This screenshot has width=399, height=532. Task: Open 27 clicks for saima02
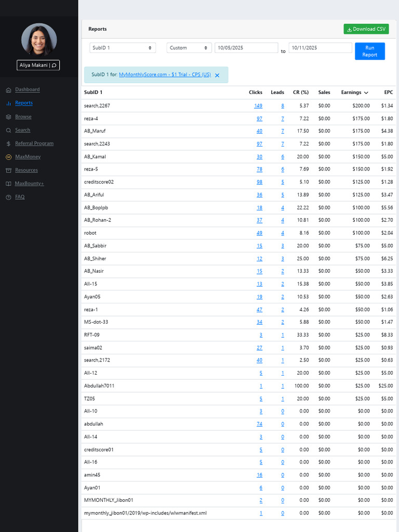tap(260, 348)
